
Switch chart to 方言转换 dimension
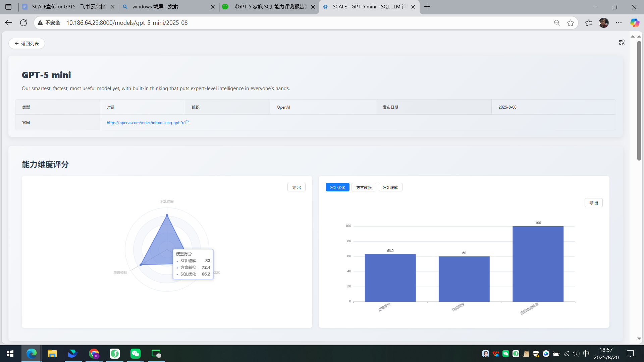coord(364,187)
